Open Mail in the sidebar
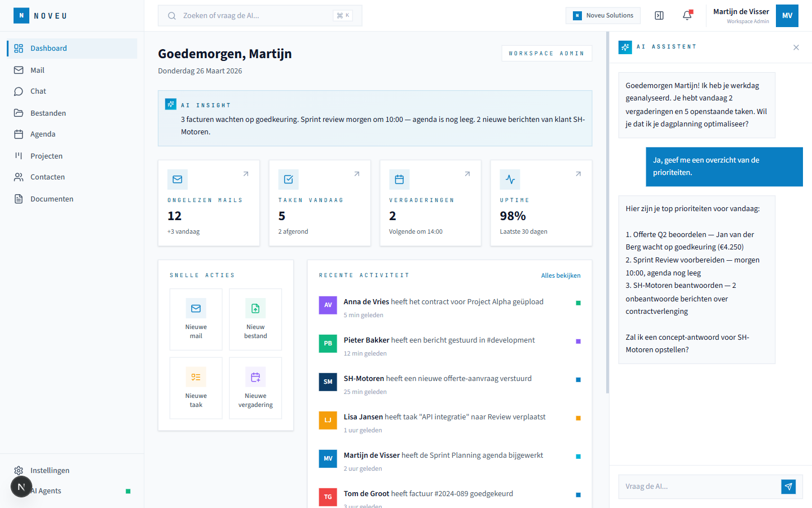Viewport: 812px width, 508px height. [37, 70]
